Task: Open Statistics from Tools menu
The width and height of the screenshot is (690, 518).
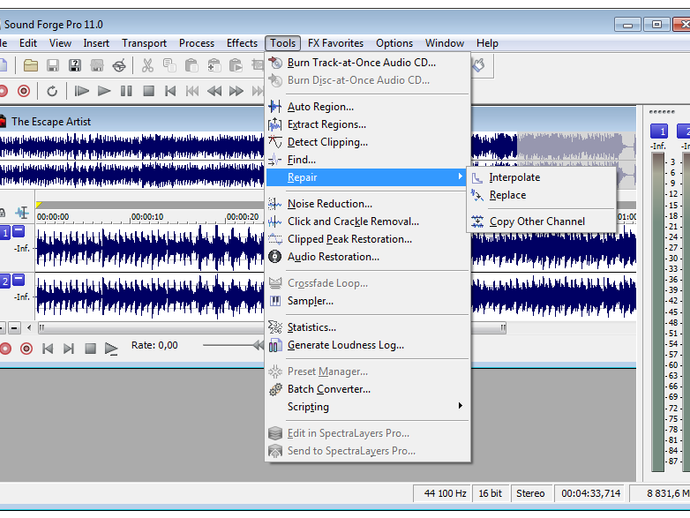Action: tap(368, 327)
